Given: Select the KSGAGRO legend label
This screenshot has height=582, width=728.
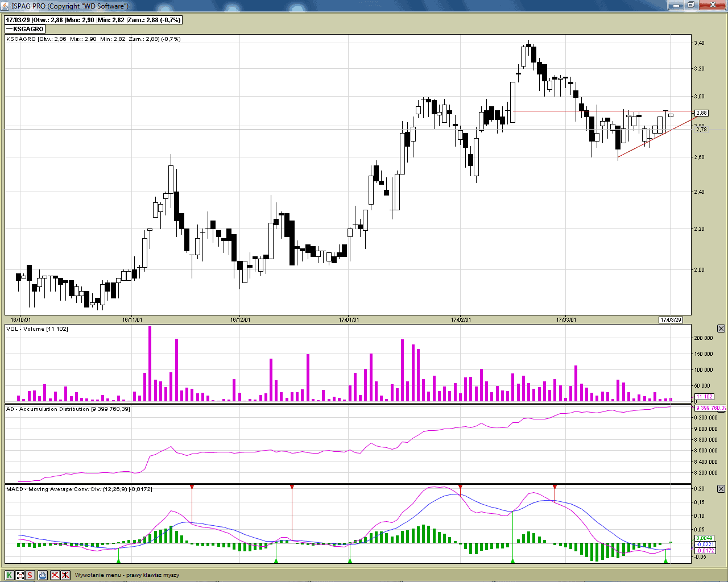Looking at the screenshot, I should (x=25, y=29).
